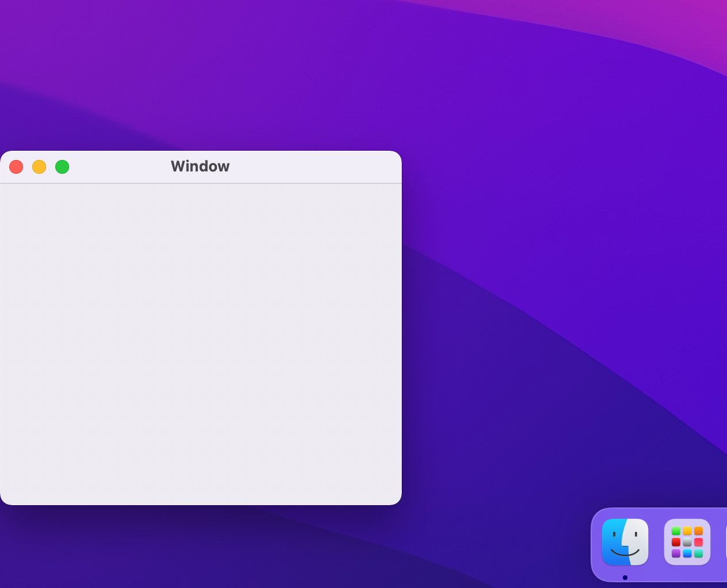Click the right edge of the window
Screen dimensions: 727x588
pyautogui.click(x=401, y=345)
